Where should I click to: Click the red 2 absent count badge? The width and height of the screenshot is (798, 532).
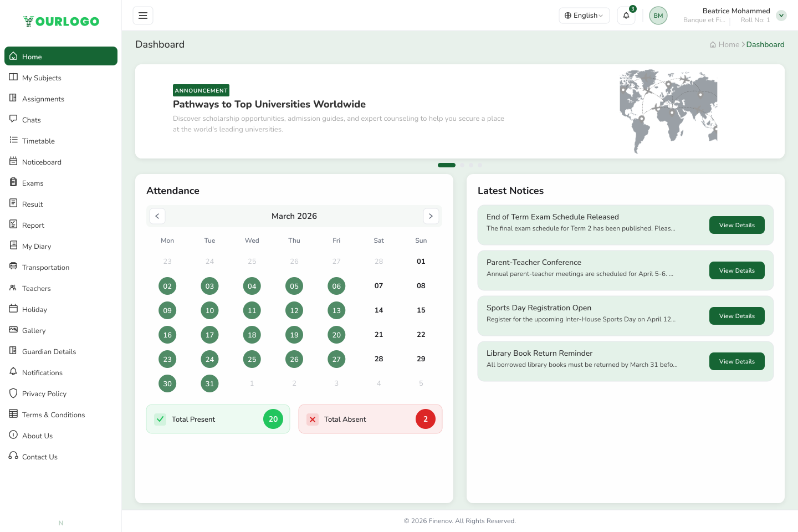[x=426, y=419]
